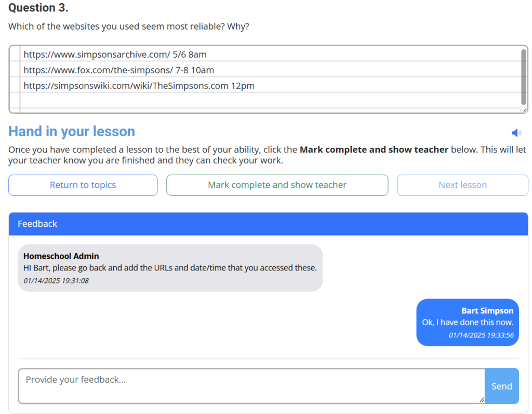Select the Homeschool Admin message bubble

[170, 268]
